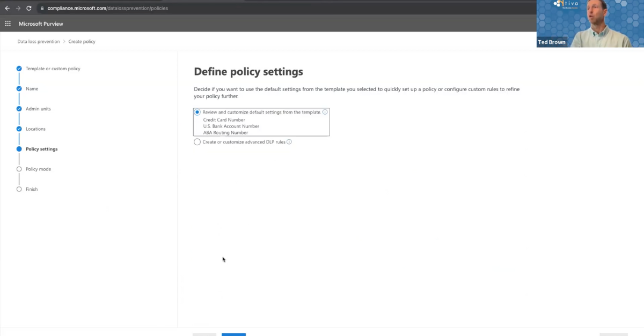Open the Microsoft 365 app launcher grid
This screenshot has width=644, height=336.
tap(8, 24)
